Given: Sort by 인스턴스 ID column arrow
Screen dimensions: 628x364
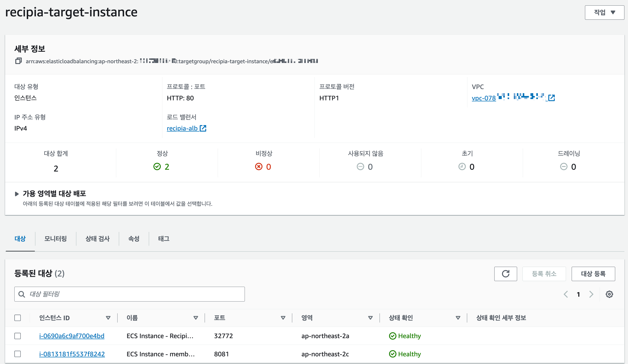Looking at the screenshot, I should pyautogui.click(x=108, y=318).
